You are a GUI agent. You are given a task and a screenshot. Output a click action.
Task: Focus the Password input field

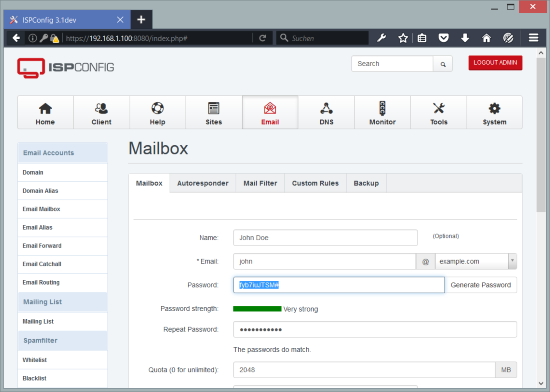[x=339, y=285]
